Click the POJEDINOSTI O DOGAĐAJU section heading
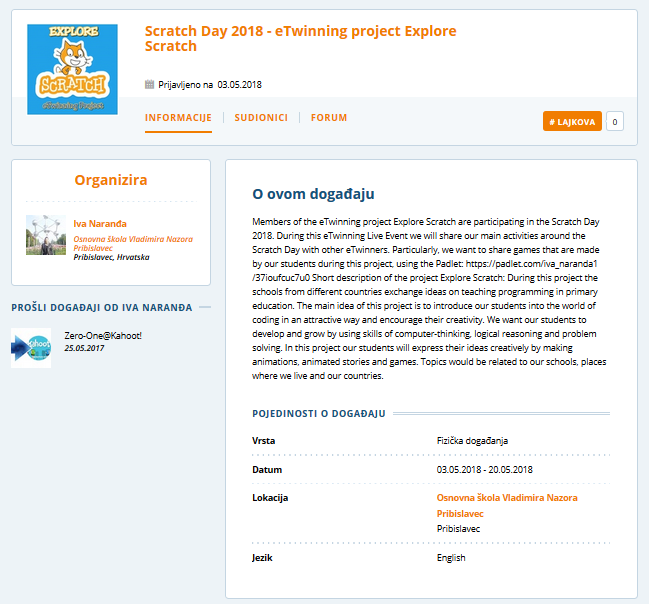The width and height of the screenshot is (649, 604). point(319,414)
